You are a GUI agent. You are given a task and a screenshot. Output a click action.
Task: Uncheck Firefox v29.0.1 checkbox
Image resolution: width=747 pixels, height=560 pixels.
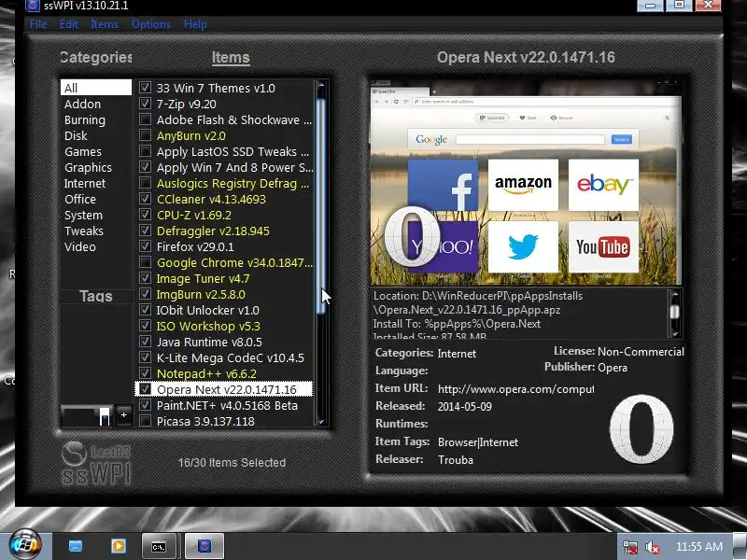pos(145,246)
